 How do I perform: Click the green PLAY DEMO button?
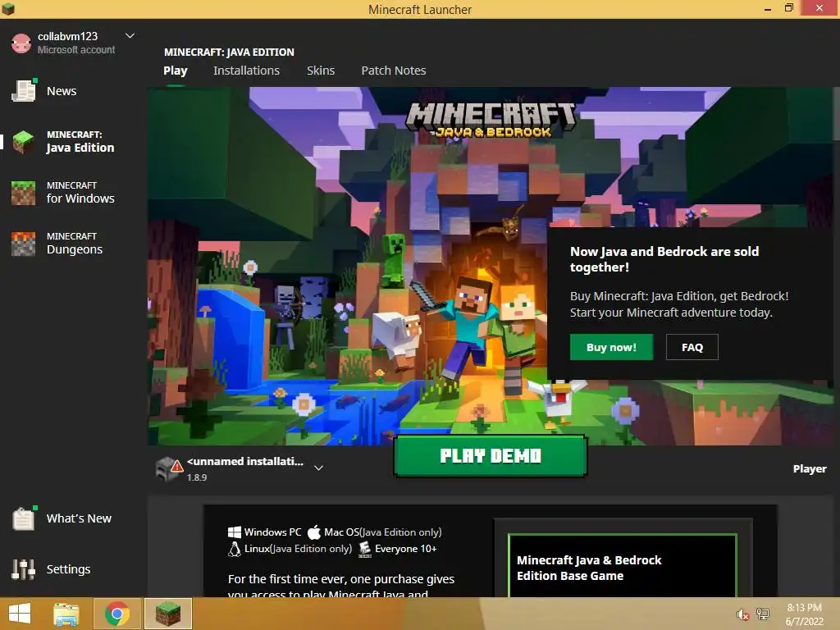[491, 456]
